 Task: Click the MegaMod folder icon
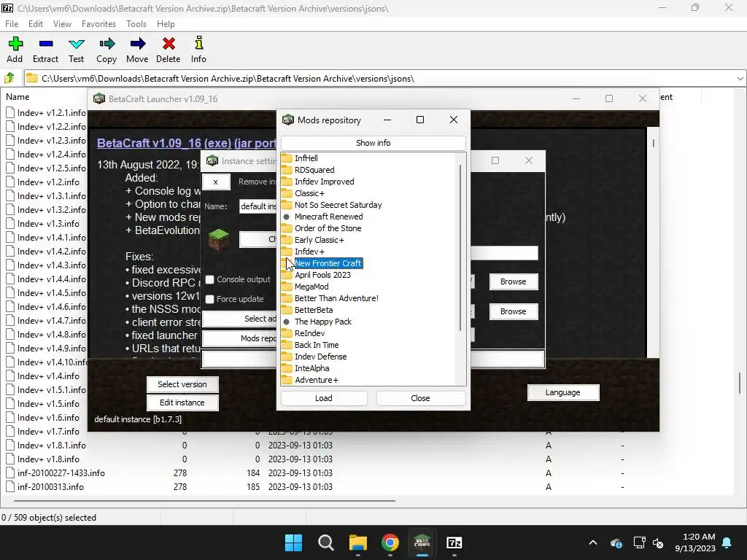(286, 287)
